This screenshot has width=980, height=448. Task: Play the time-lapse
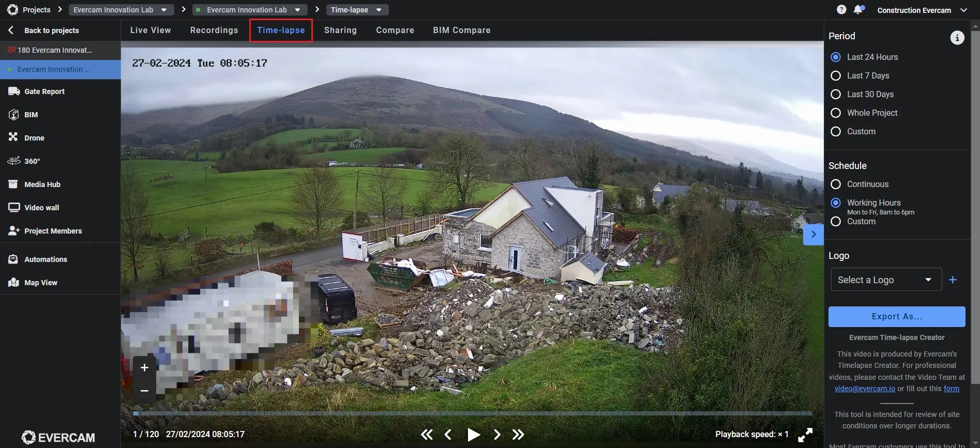473,435
